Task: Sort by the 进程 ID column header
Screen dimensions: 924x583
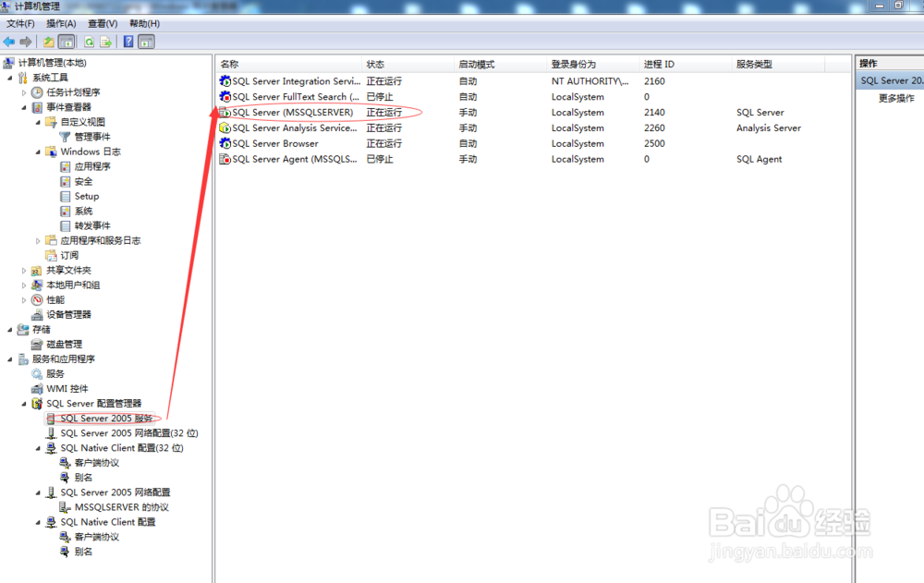Action: [x=686, y=65]
